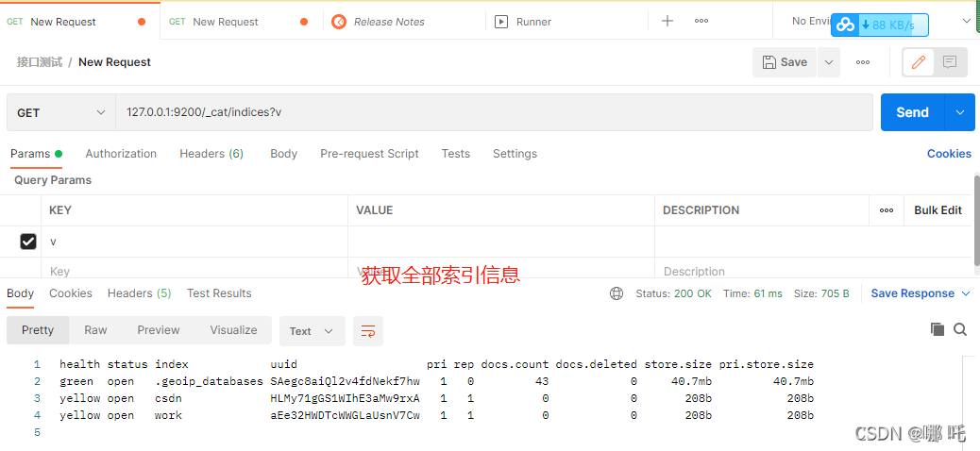Open the request Body tab
980x451 pixels.
(284, 154)
